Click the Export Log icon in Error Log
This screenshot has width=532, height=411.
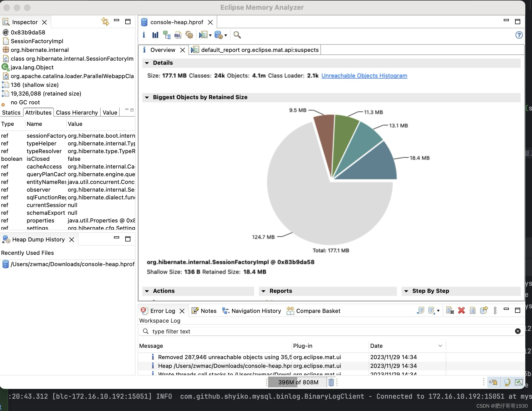(x=420, y=311)
